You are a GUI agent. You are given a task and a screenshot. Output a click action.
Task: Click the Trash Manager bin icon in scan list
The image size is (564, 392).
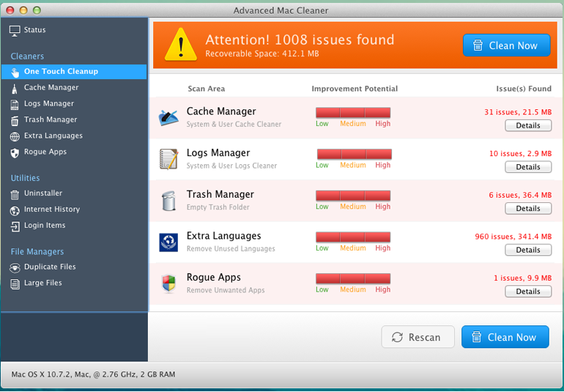pyautogui.click(x=168, y=201)
